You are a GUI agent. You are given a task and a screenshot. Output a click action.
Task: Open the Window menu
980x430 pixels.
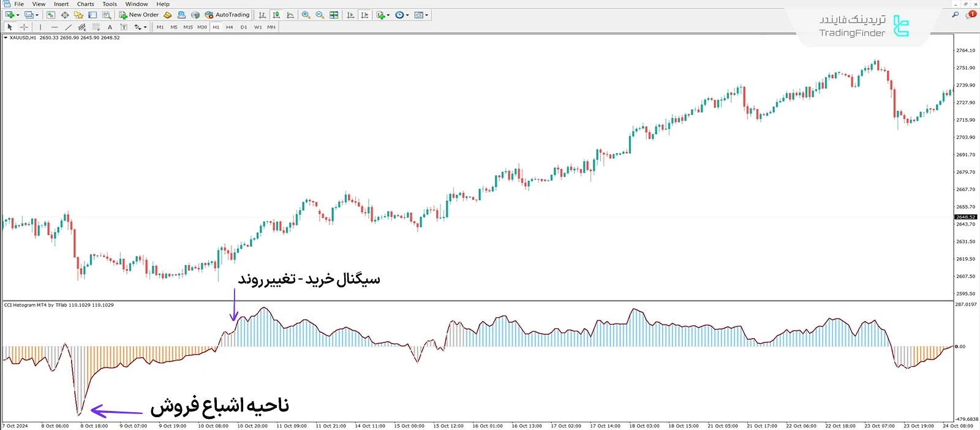pos(137,4)
